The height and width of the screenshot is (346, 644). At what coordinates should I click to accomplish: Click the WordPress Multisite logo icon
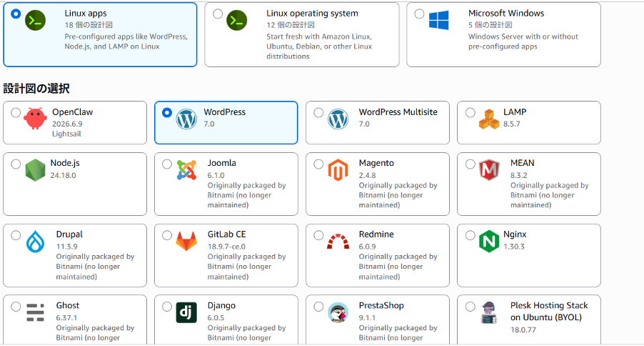tap(338, 119)
